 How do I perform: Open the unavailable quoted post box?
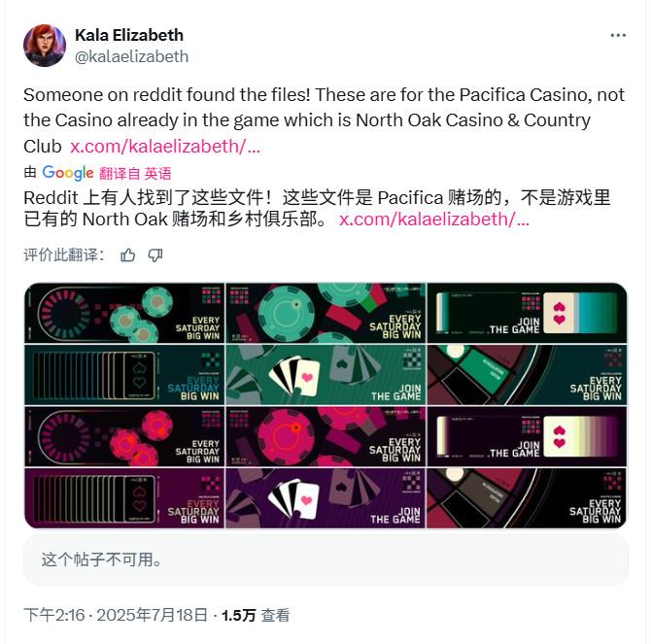click(325, 559)
